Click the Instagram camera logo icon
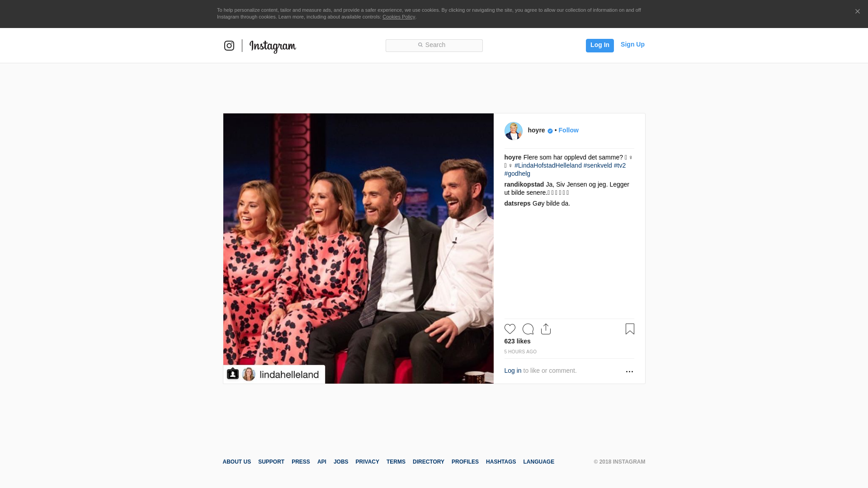868x488 pixels. 229,46
